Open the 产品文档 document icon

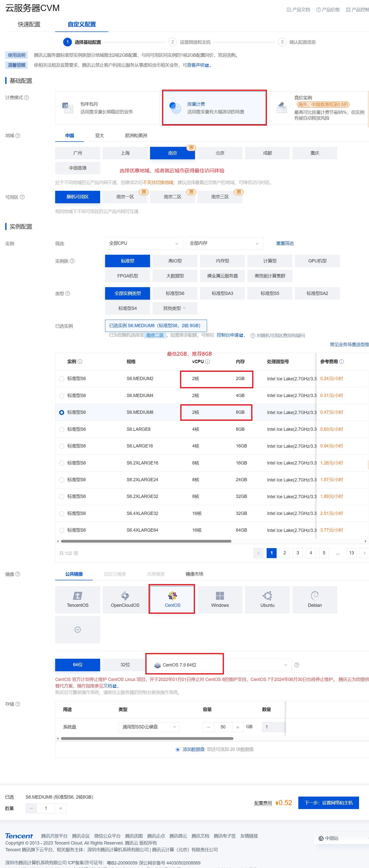[289, 10]
